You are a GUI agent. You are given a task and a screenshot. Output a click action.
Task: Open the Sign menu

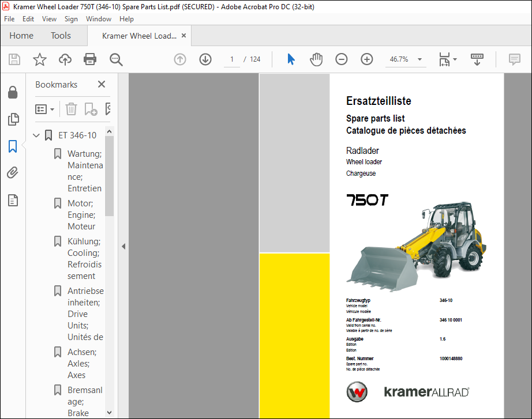coord(71,19)
